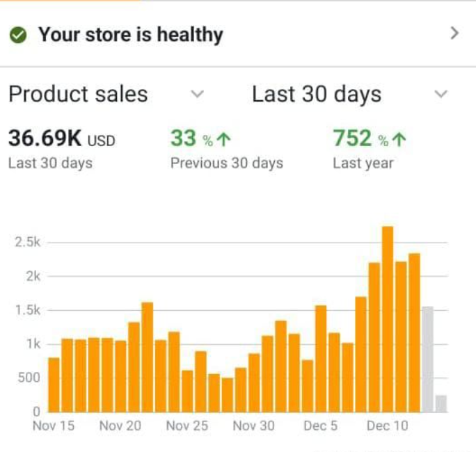Click the green up arrow beside 33%
Image resolution: width=476 pixels, height=452 pixels.
pos(223,140)
